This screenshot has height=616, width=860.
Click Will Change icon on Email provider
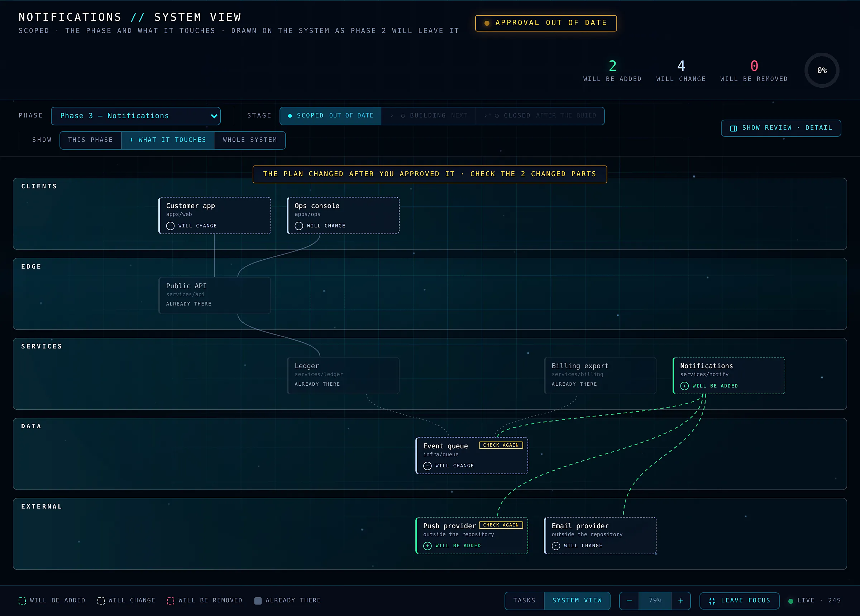[555, 546]
